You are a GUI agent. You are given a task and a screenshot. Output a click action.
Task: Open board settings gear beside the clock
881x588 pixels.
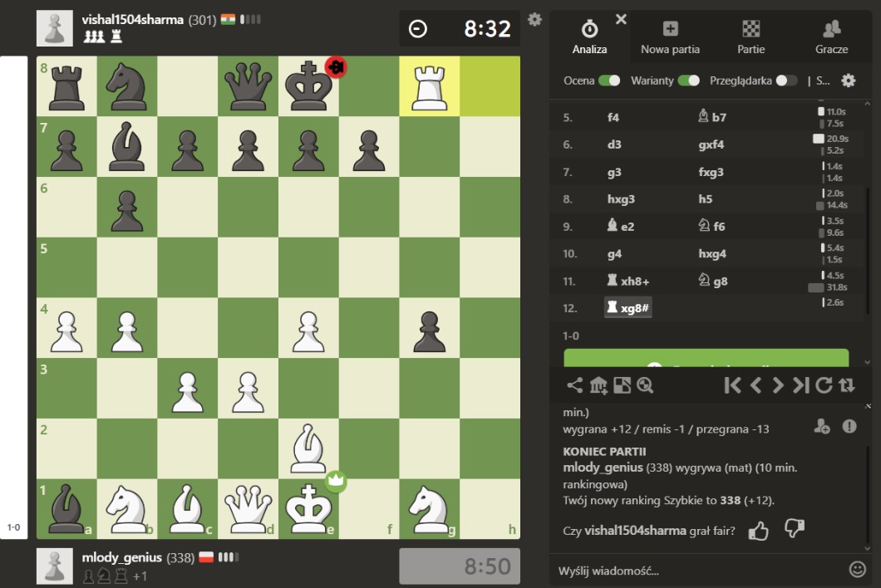pyautogui.click(x=534, y=19)
